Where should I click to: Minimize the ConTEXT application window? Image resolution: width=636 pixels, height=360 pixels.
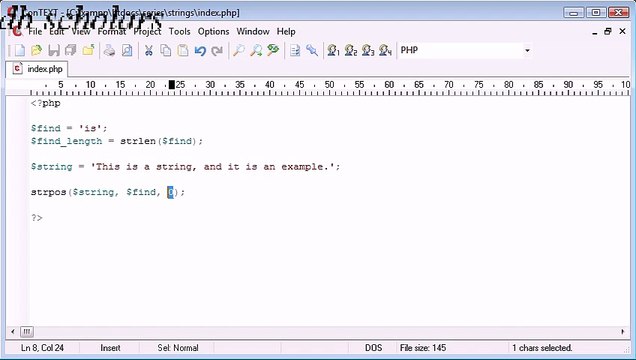(574, 13)
